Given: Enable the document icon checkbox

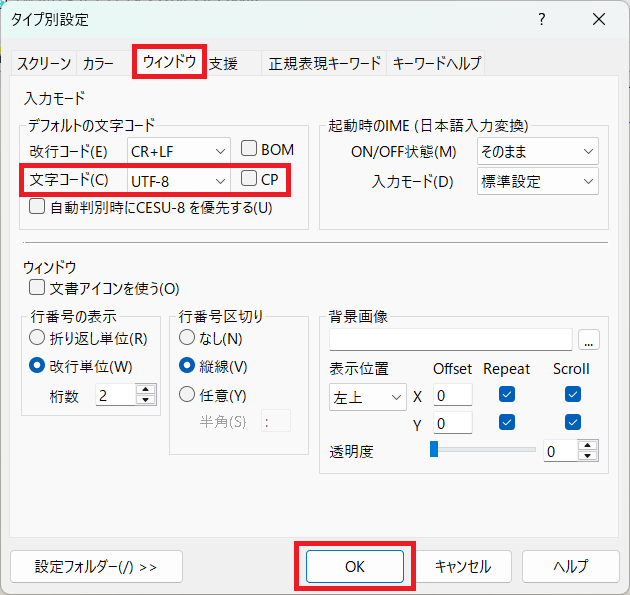Looking at the screenshot, I should [x=38, y=288].
